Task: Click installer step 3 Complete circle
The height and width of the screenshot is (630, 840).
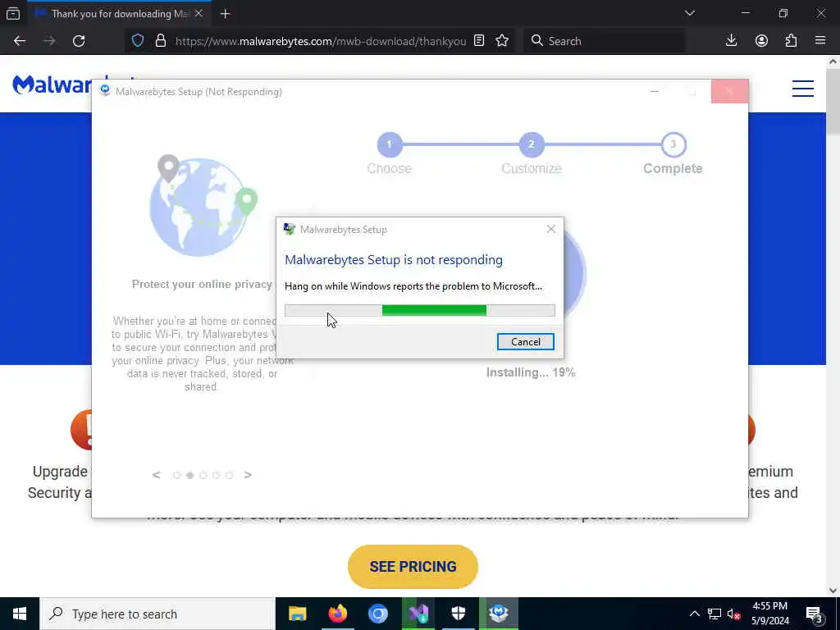Action: pyautogui.click(x=673, y=144)
